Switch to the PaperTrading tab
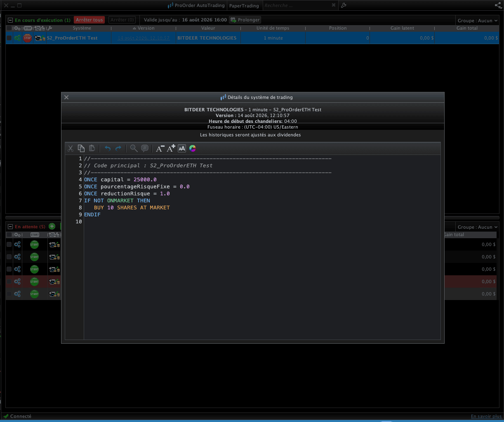The width and height of the screenshot is (504, 422). pos(244,6)
